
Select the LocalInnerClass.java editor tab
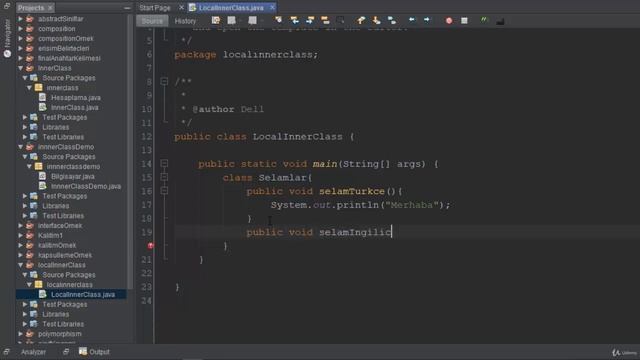[231, 8]
